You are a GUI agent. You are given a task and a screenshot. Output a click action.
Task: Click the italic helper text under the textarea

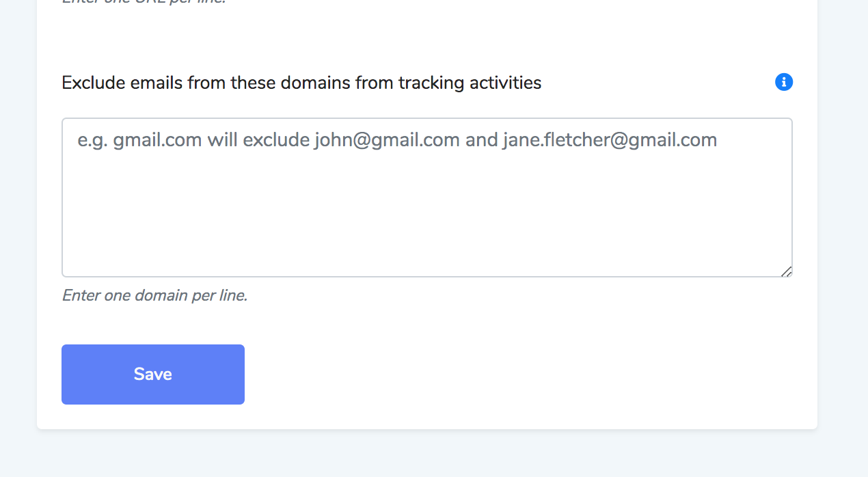tap(154, 295)
